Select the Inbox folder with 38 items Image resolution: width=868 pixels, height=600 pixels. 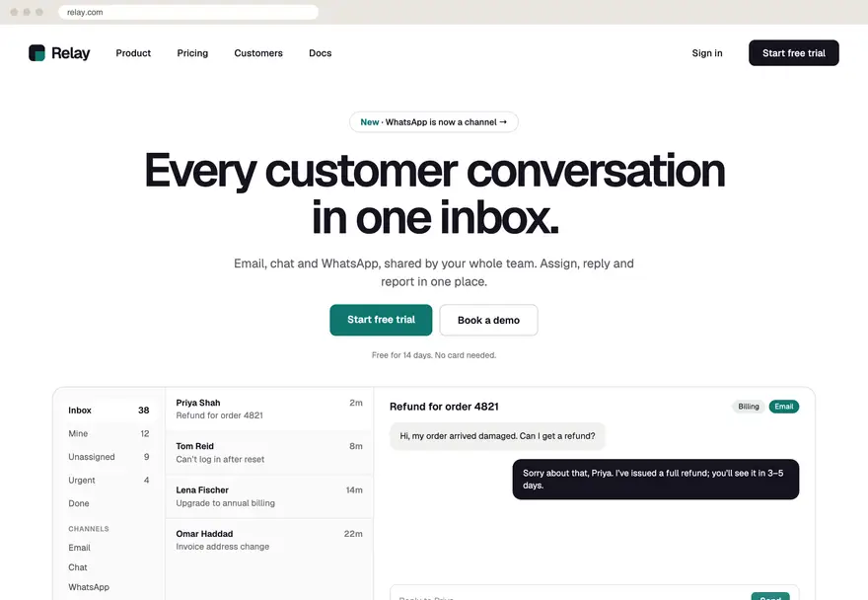108,410
